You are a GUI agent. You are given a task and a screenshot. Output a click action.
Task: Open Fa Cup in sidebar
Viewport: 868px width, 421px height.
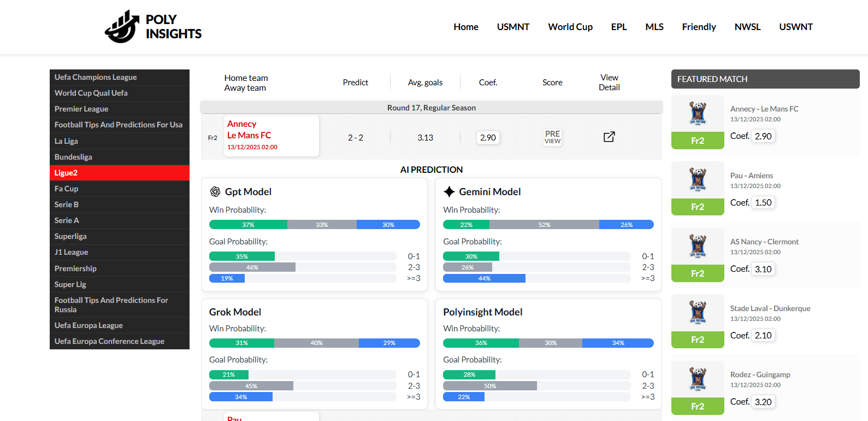pyautogui.click(x=120, y=189)
